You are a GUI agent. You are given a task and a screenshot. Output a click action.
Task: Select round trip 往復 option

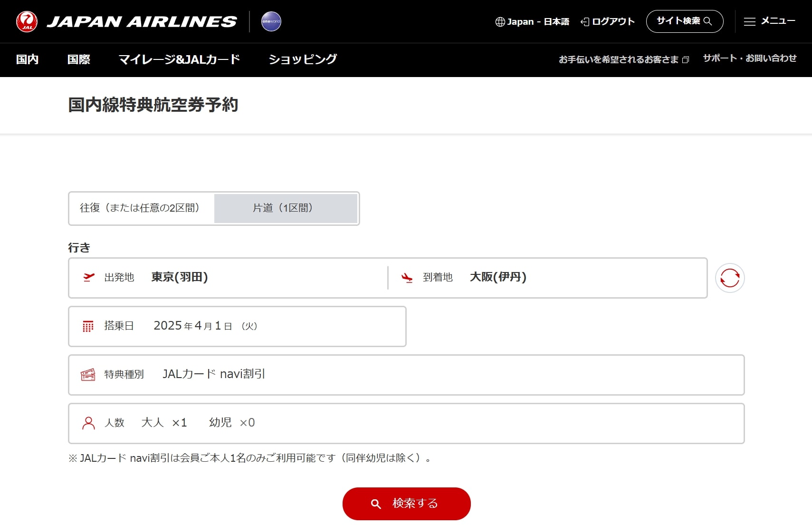(x=142, y=208)
